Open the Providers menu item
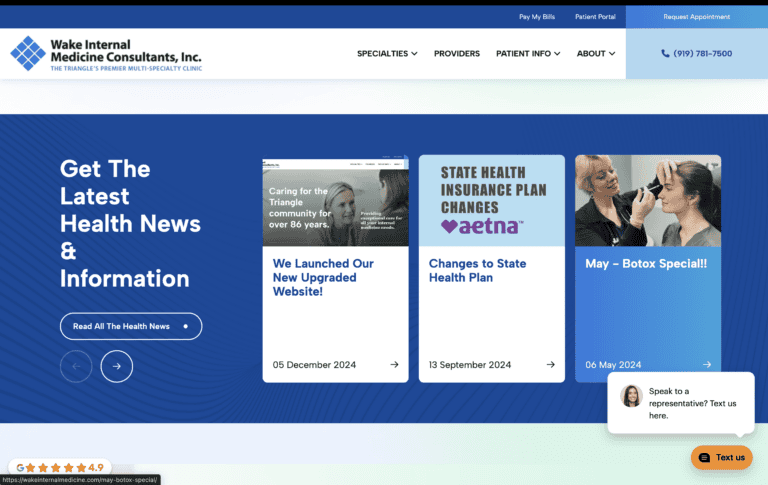The image size is (768, 485). point(457,54)
